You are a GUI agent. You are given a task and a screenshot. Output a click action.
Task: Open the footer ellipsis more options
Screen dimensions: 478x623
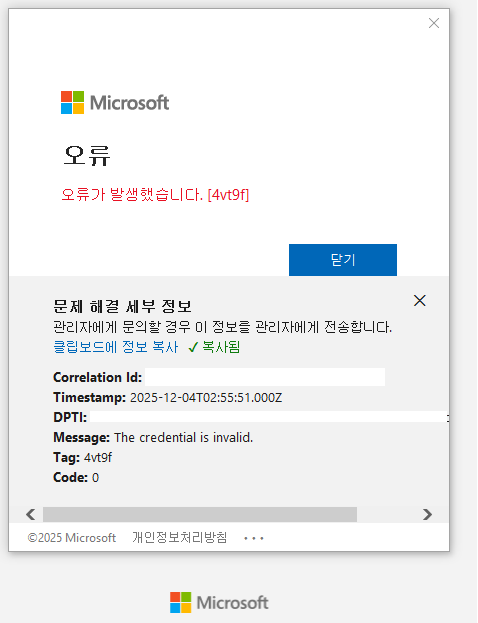[254, 538]
